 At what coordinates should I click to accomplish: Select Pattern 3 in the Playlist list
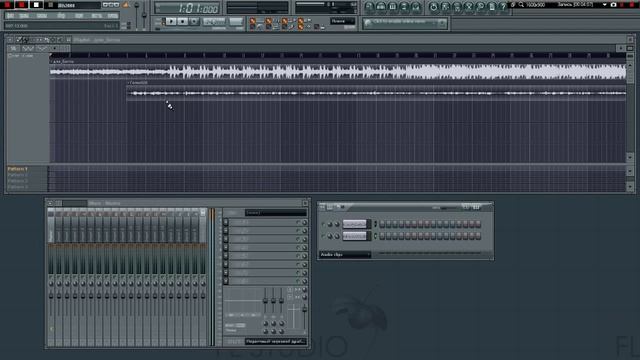(18, 181)
